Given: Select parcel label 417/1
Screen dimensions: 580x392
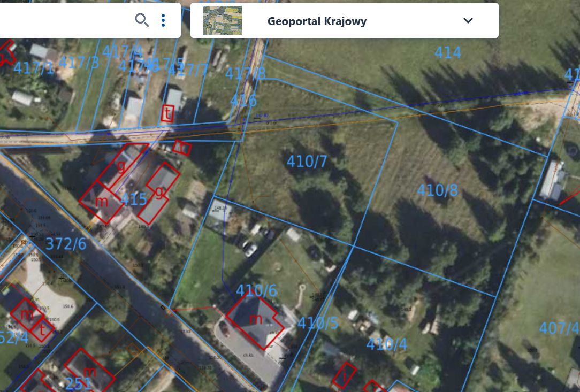Looking at the screenshot, I should (x=34, y=68).
